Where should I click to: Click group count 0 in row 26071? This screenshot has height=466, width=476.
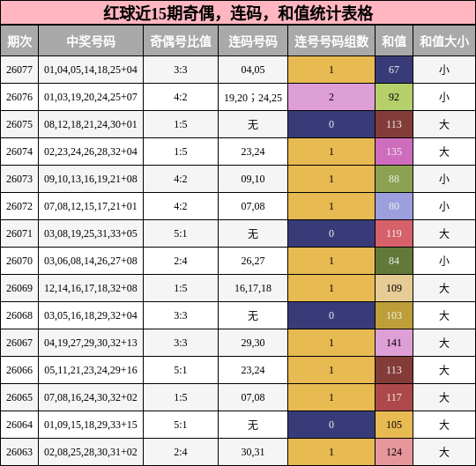(331, 233)
